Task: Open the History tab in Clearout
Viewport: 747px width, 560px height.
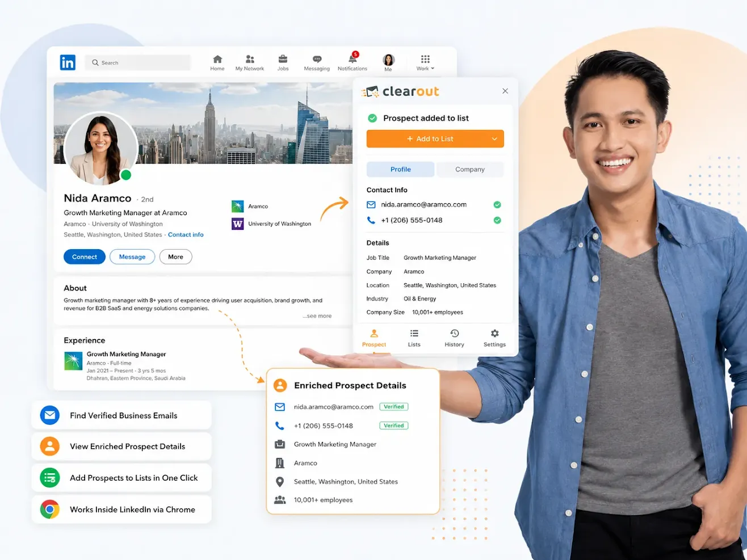Action: [455, 338]
